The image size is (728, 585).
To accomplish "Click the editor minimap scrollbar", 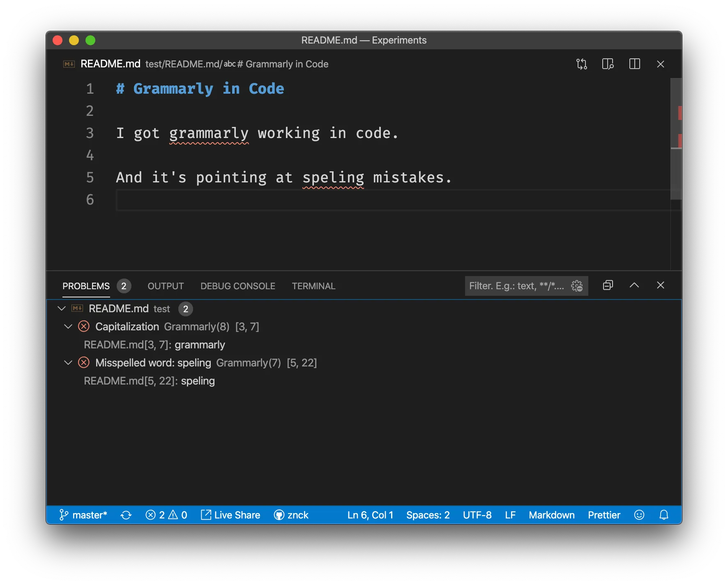I will tap(676, 173).
